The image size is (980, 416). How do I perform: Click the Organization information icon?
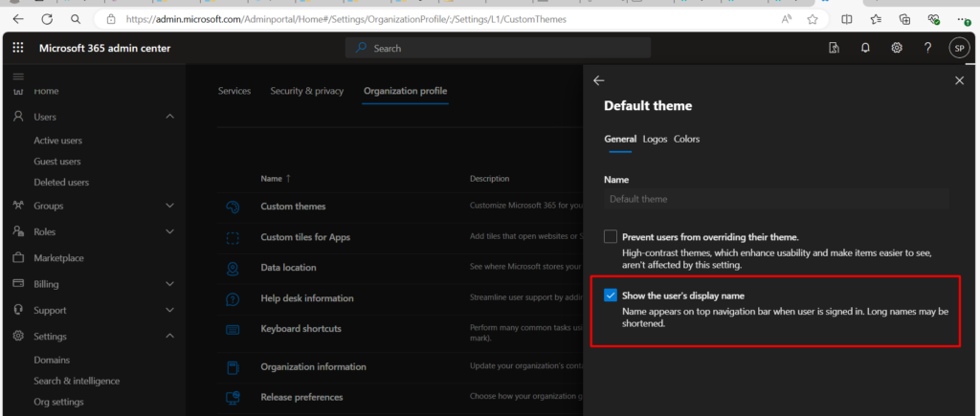[x=233, y=367]
